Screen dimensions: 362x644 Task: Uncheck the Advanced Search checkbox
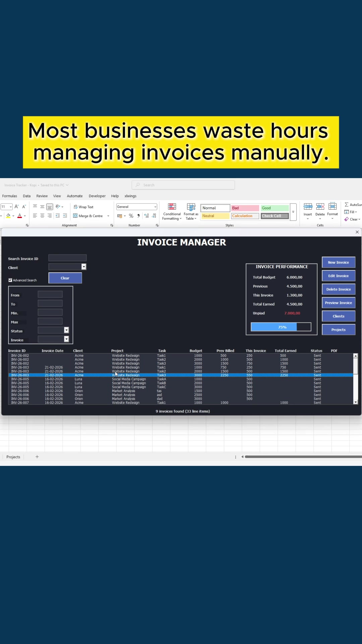pos(10,280)
